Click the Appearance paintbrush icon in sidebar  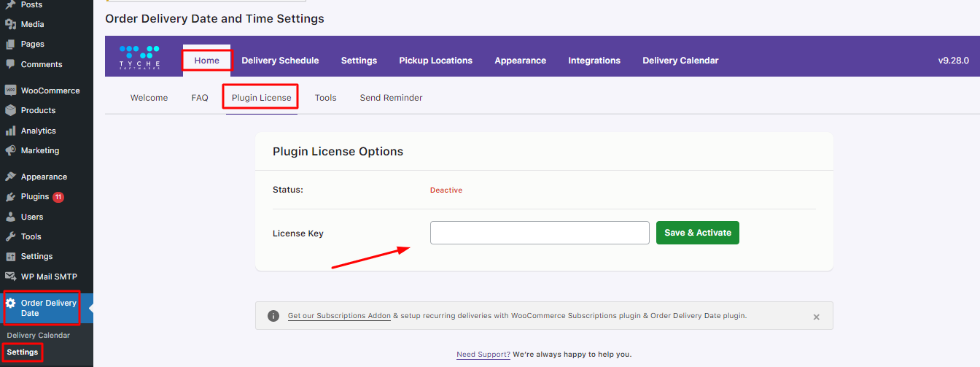[10, 177]
